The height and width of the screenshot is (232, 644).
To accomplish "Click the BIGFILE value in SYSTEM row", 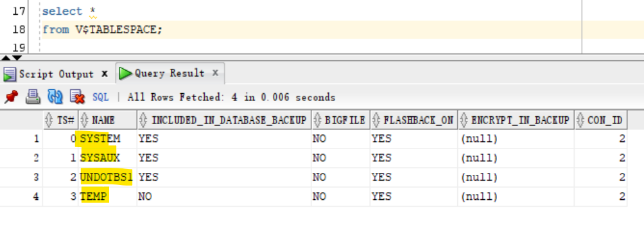I will click(340, 139).
